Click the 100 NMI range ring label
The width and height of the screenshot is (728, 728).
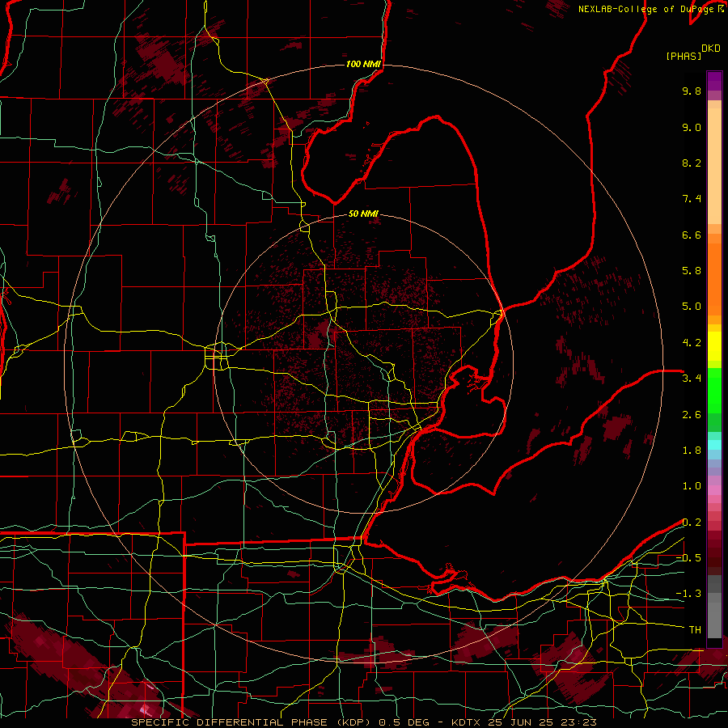pos(363,64)
